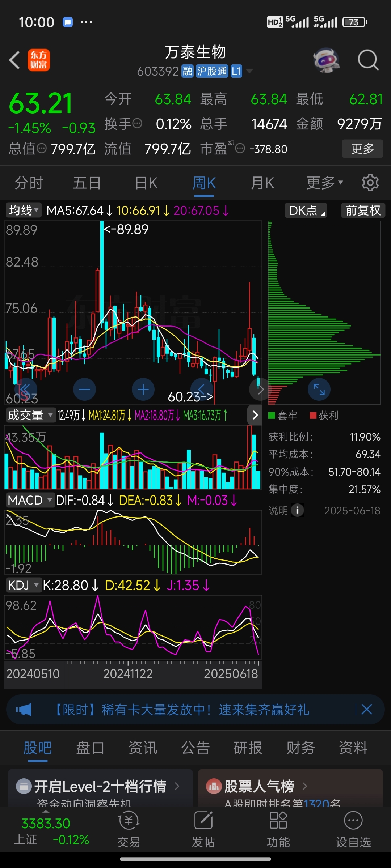
Task: Open the 资料 tab
Action: coord(353,748)
